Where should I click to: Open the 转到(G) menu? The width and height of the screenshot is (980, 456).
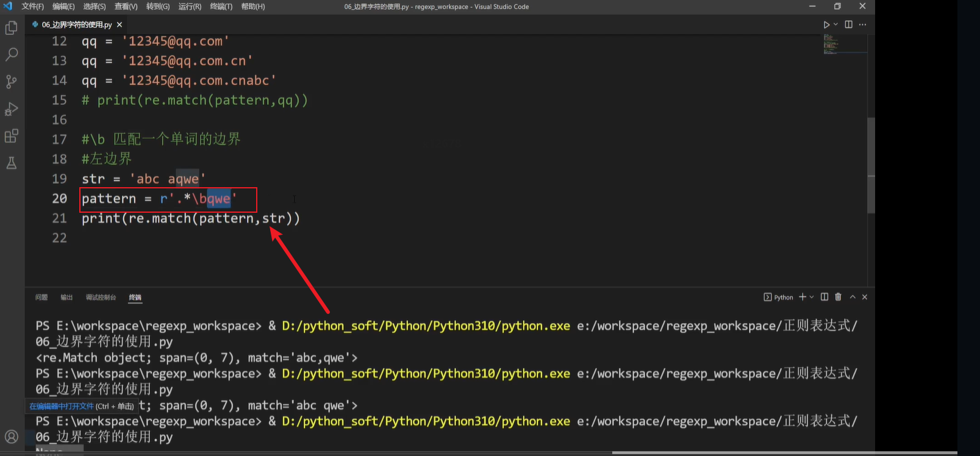(x=157, y=6)
